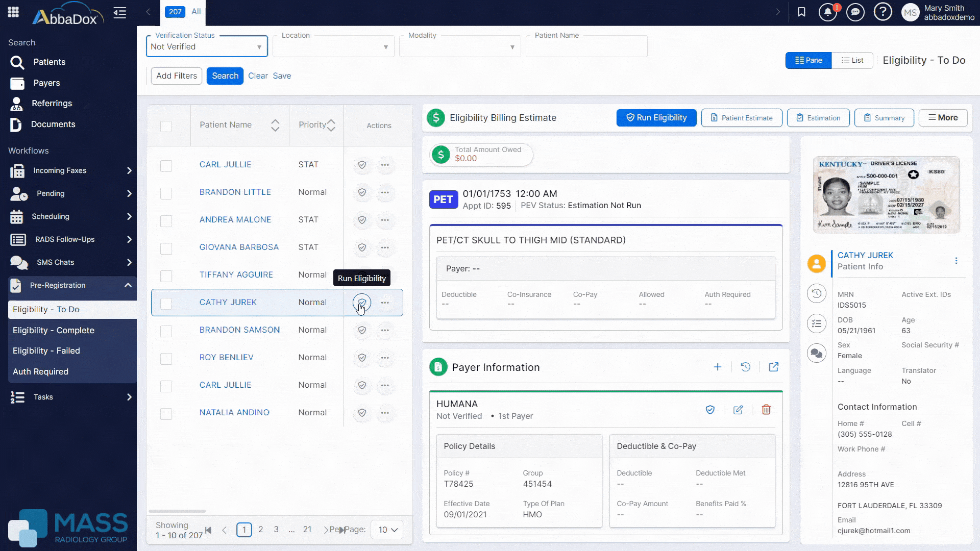Switch to List view tab
The height and width of the screenshot is (551, 980).
pos(852,60)
